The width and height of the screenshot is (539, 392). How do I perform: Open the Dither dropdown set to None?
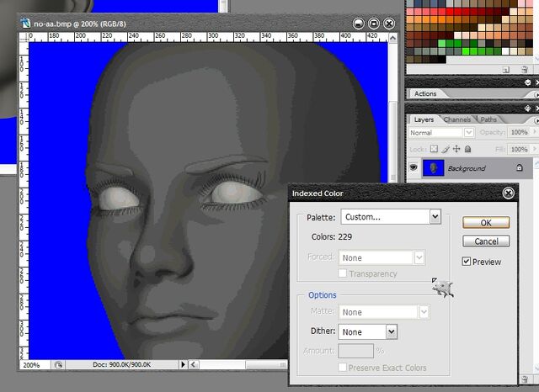[x=367, y=332]
